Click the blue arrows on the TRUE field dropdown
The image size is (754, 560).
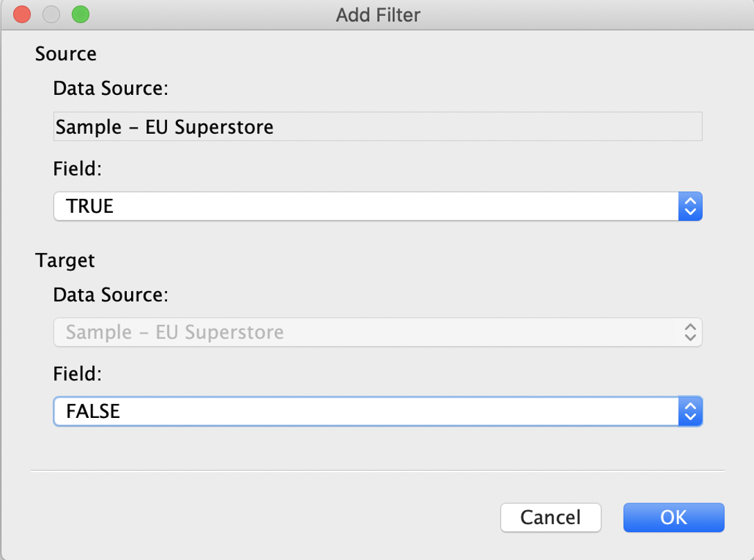[x=690, y=207]
